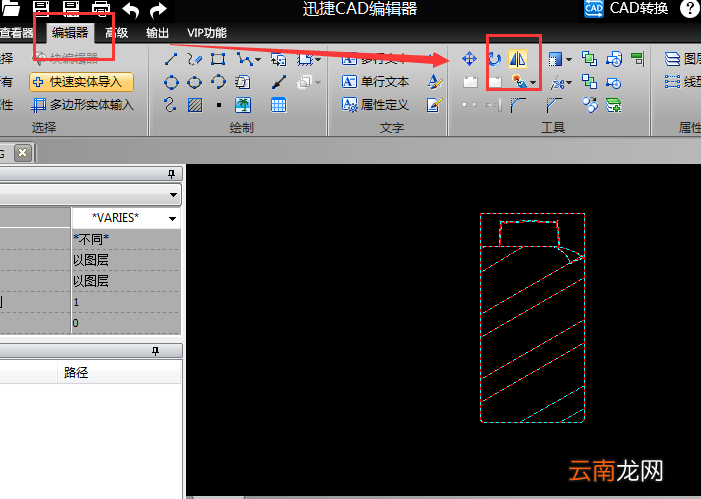Image resolution: width=701 pixels, height=499 pixels.
Task: Click the Chamfer corner tool
Action: pyautogui.click(x=553, y=105)
